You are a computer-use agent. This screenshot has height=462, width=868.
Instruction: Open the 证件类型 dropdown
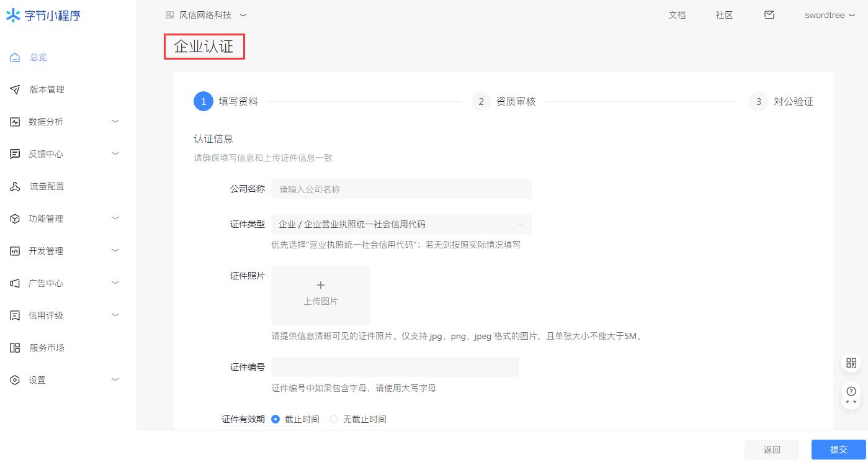tap(401, 224)
